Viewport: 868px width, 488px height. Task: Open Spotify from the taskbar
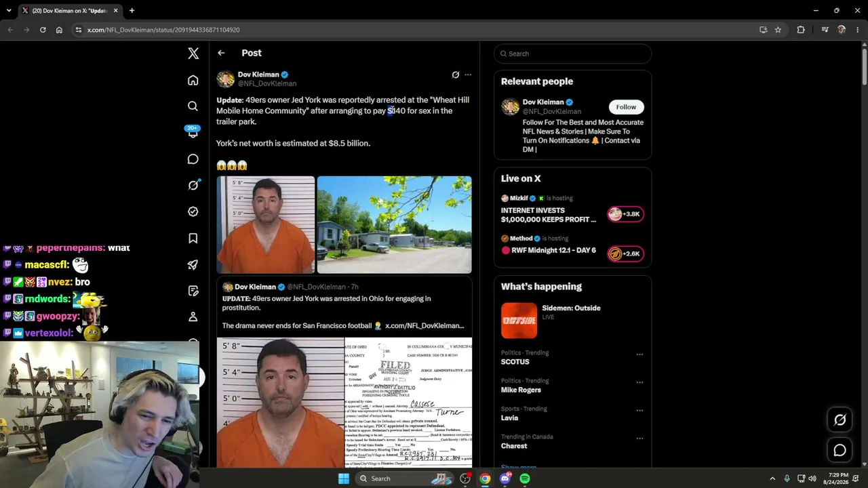[525, 479]
